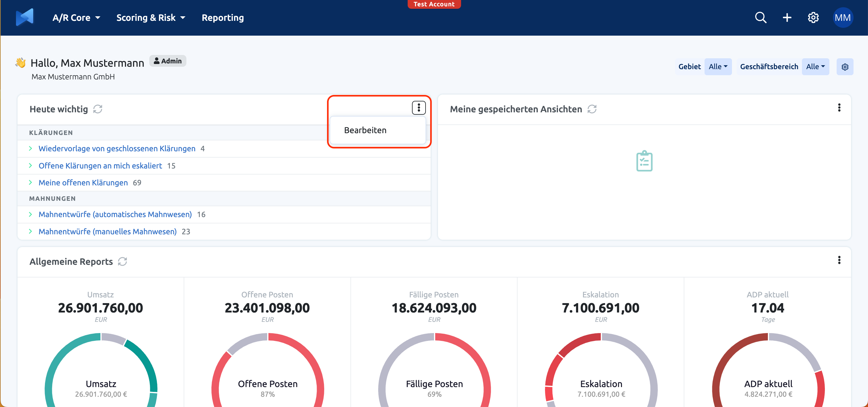868x407 pixels.
Task: Refresh the Heute wichtig widget
Action: click(98, 109)
